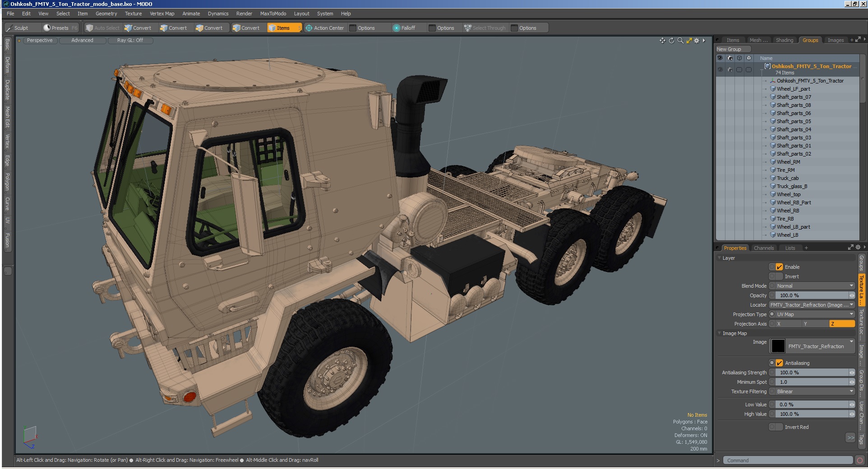Open the Advanced shading style dropdown
The width and height of the screenshot is (868, 469).
click(83, 41)
